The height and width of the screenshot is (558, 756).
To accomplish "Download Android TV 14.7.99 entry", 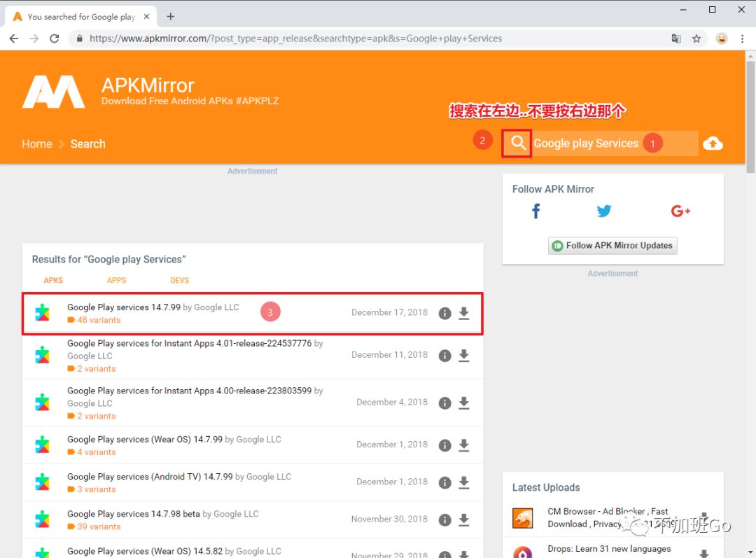I will pyautogui.click(x=464, y=483).
